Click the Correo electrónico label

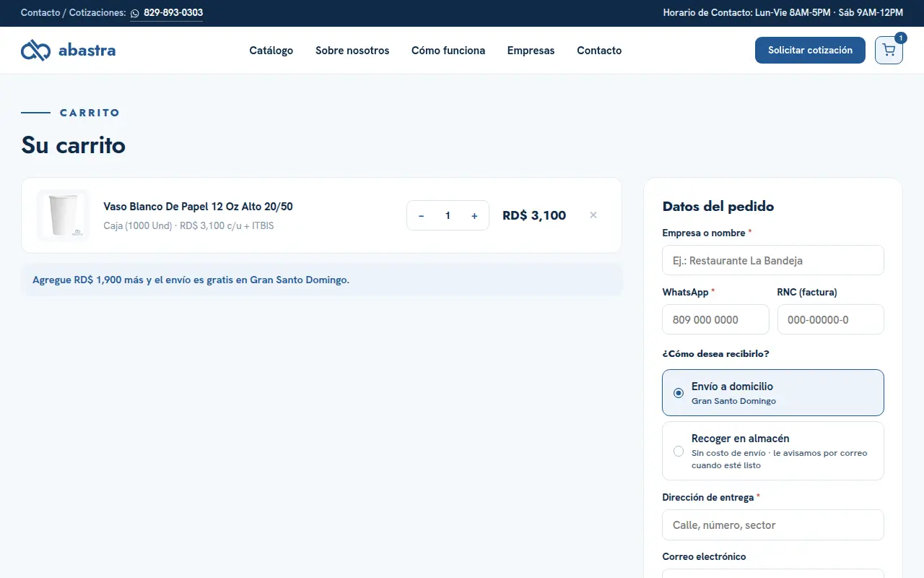(704, 556)
